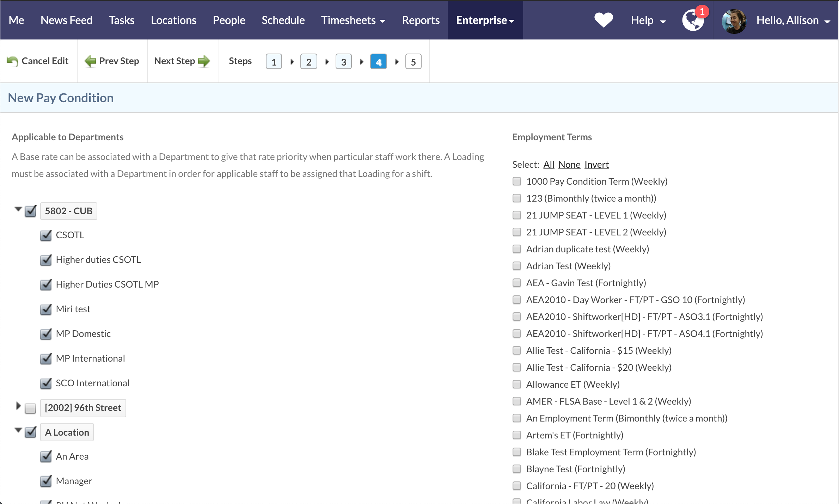Click the green Next Step arrow icon
Viewport: 839px width, 504px height.
click(x=204, y=61)
